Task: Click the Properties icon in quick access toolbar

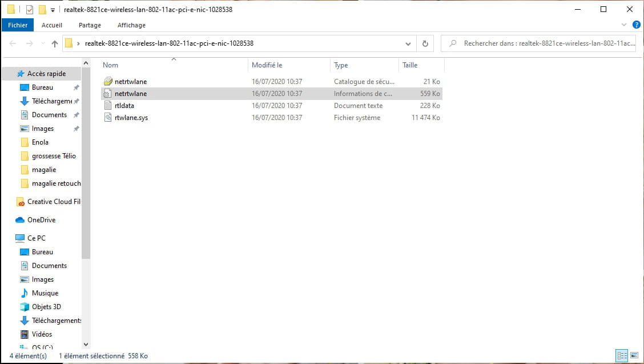Action: 30,10
